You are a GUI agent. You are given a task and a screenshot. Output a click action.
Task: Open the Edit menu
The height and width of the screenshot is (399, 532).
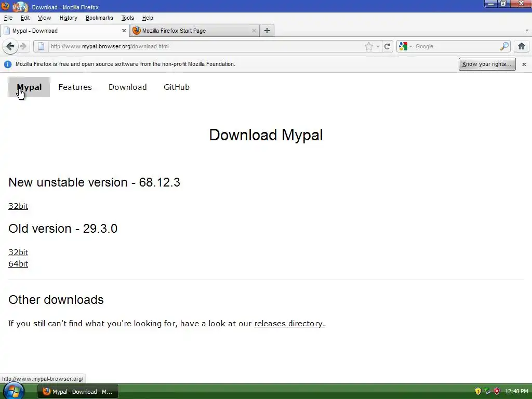pos(25,18)
